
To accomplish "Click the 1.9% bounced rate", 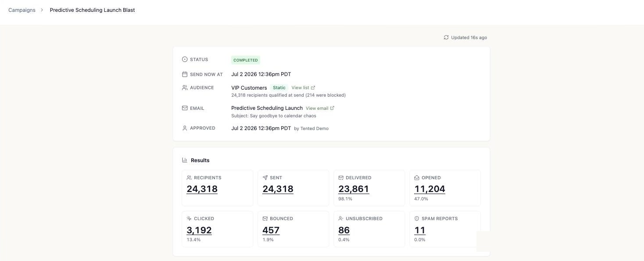I will pyautogui.click(x=268, y=239).
